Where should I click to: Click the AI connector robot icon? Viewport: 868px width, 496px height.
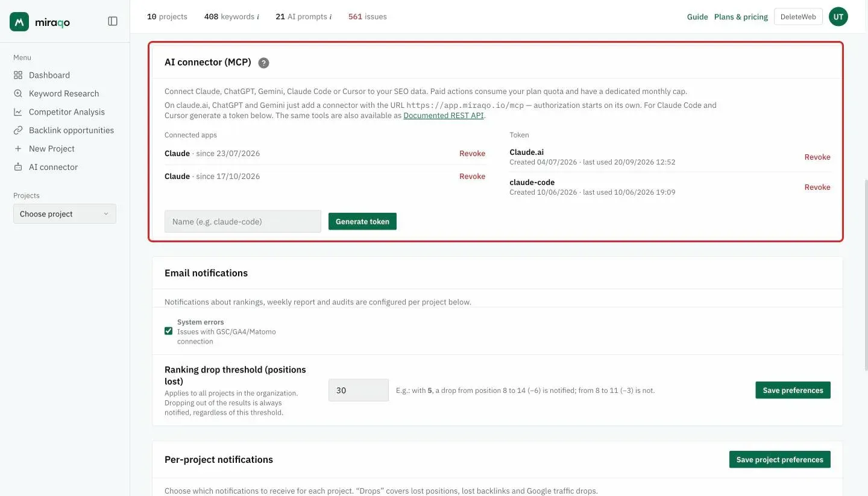click(18, 167)
